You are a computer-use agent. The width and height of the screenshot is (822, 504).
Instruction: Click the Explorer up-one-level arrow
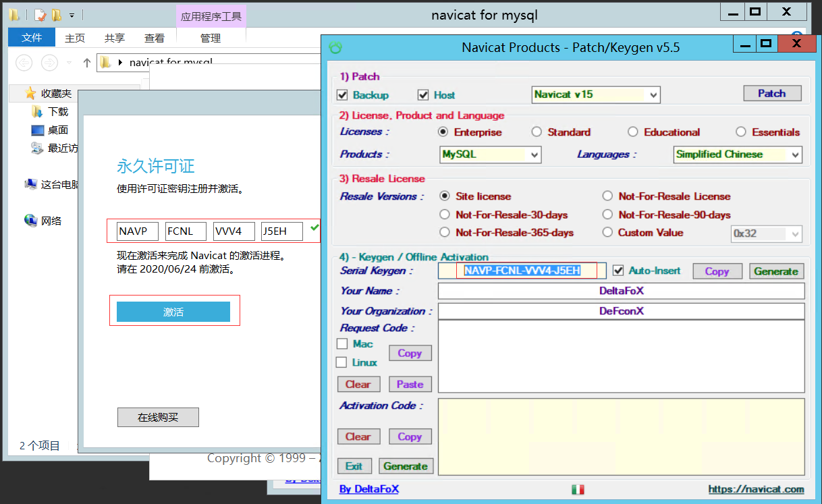(x=86, y=63)
